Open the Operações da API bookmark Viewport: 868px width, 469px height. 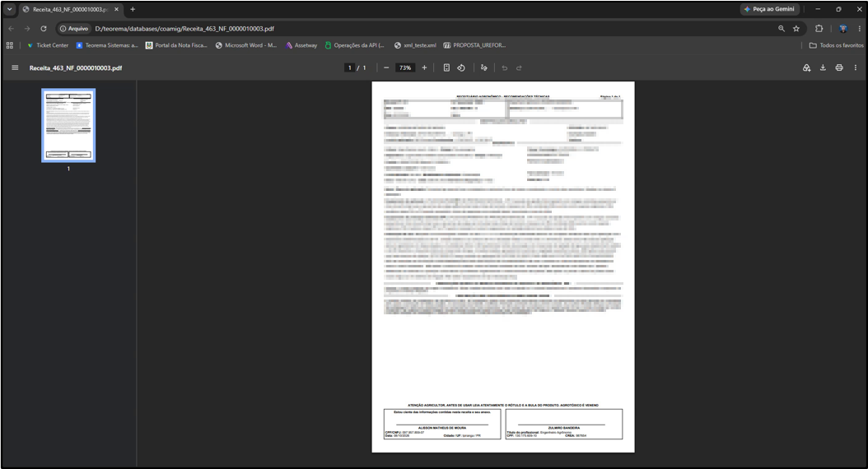(x=354, y=45)
